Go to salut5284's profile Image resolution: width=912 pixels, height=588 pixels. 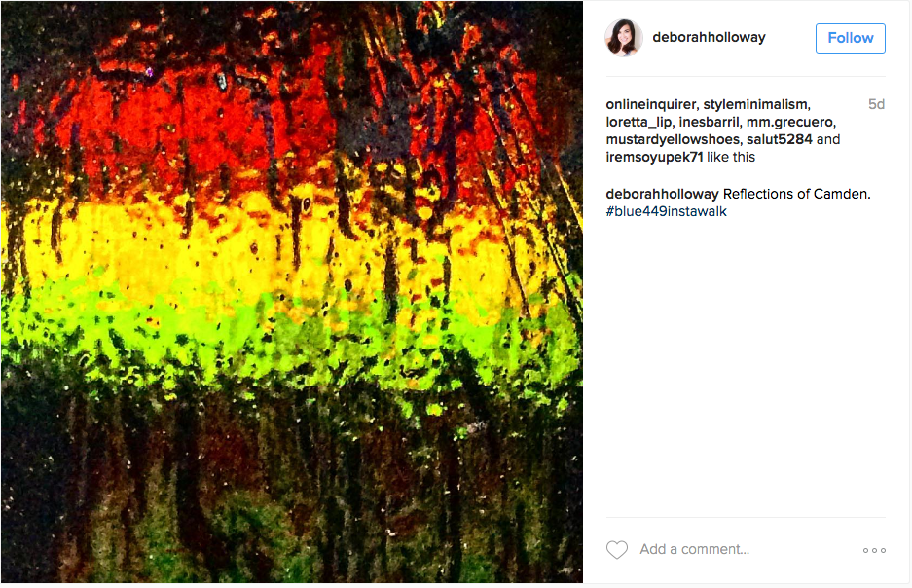779,139
